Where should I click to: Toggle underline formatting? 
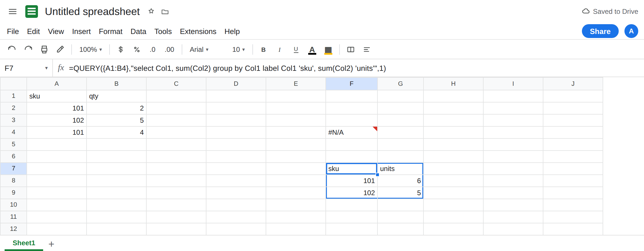[x=296, y=50]
